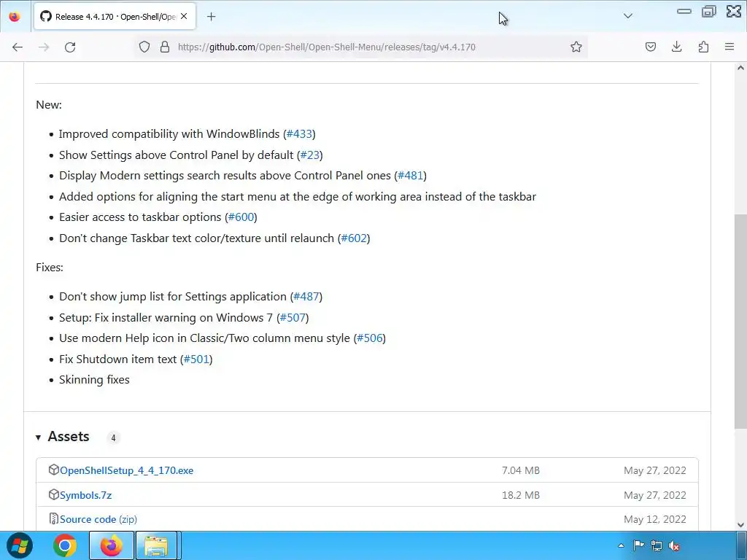Screen dimensions: 747x560
Task: Click the forward navigation arrow
Action: tap(44, 47)
